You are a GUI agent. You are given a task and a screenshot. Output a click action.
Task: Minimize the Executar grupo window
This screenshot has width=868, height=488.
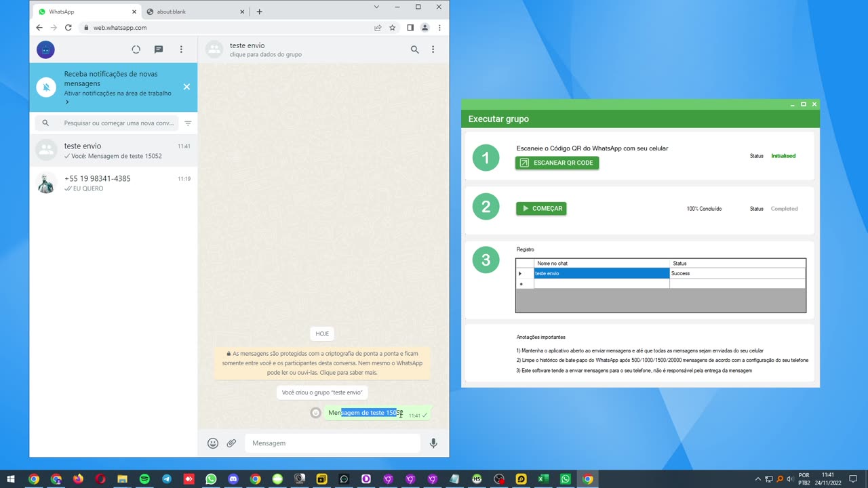[x=792, y=104]
